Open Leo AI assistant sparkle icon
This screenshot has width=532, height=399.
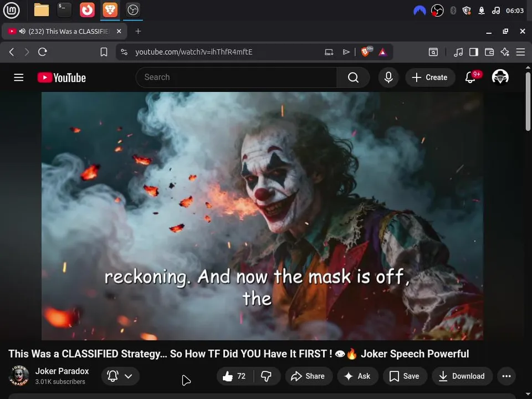[505, 52]
